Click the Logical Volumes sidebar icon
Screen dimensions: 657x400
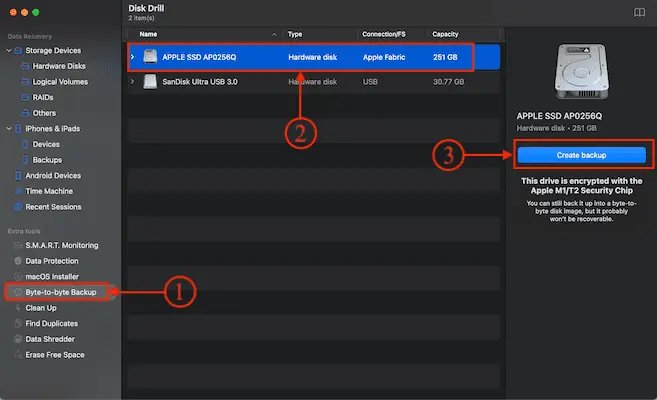(x=25, y=82)
